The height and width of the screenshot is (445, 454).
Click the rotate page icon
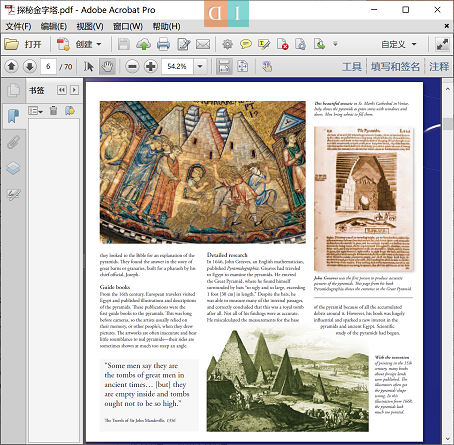301,44
